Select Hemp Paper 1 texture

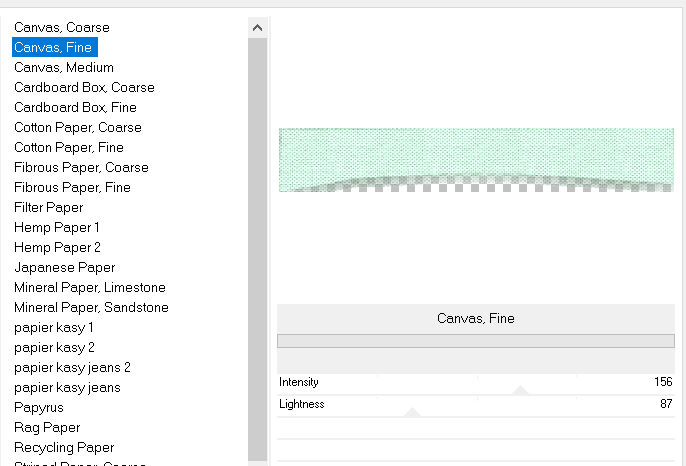pyautogui.click(x=57, y=227)
